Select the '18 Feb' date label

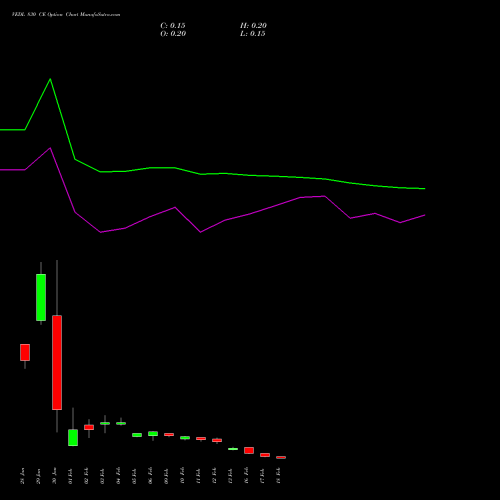click(278, 476)
